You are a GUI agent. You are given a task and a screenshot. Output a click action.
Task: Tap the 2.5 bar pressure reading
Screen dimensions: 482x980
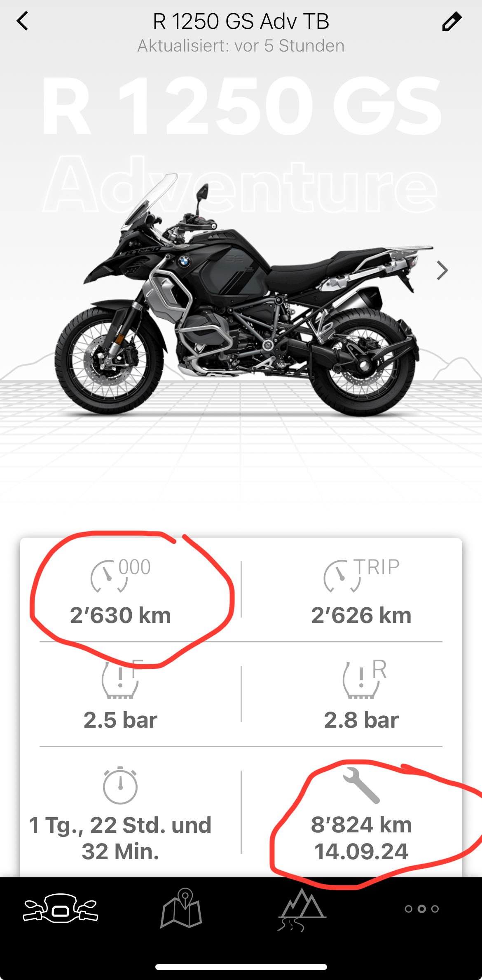pyautogui.click(x=120, y=720)
